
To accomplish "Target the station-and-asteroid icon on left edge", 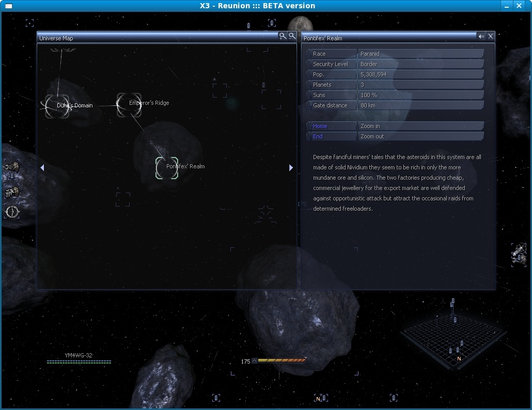I will tap(12, 192).
